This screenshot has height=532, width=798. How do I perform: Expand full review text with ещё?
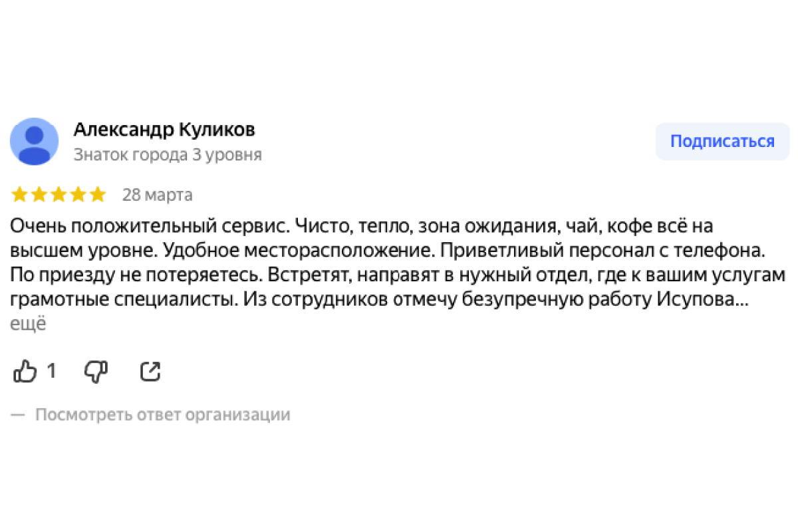28,324
